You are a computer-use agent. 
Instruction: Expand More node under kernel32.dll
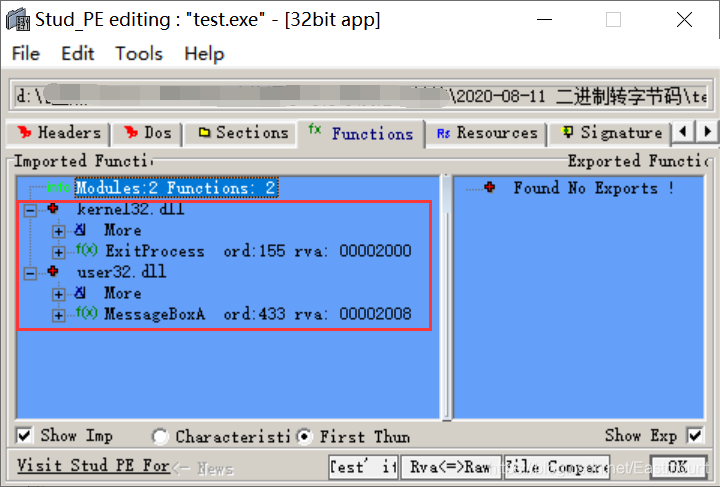pyautogui.click(x=58, y=231)
